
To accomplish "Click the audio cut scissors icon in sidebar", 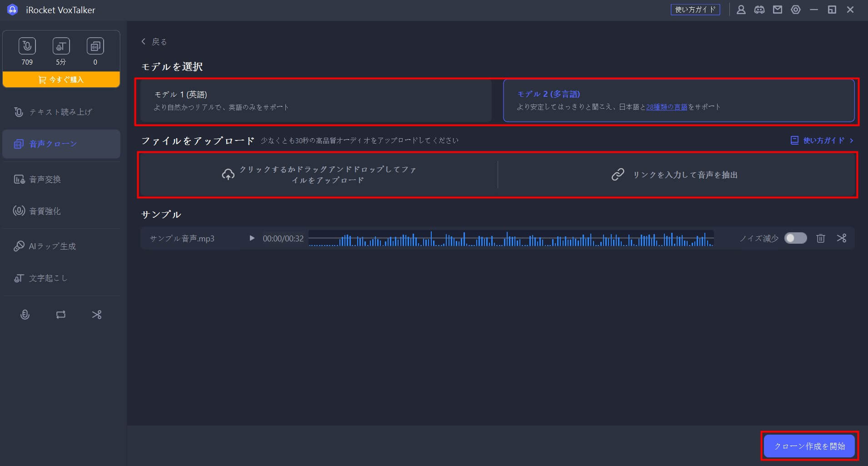I will [97, 315].
